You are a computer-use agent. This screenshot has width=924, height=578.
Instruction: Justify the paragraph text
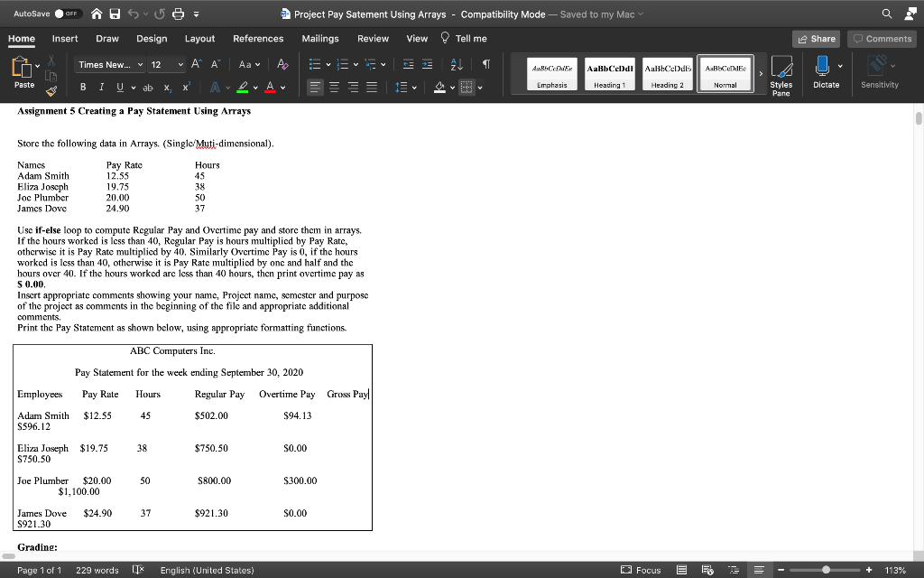[x=372, y=88]
